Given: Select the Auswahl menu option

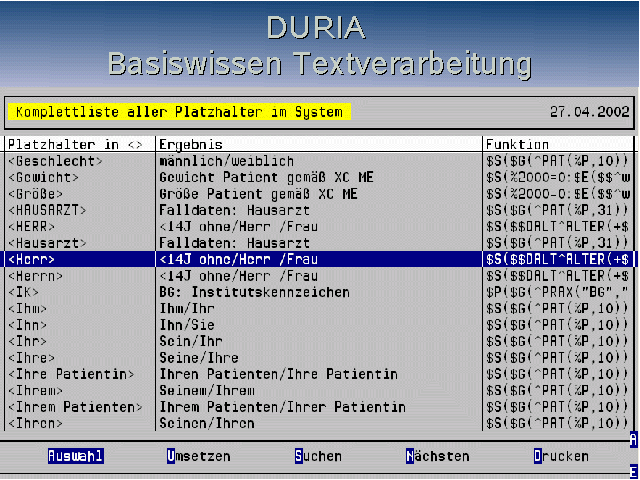Looking at the screenshot, I should 76,456.
